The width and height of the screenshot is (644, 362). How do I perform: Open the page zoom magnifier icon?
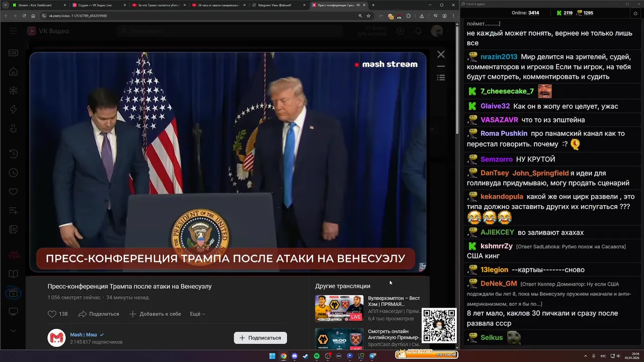tap(360, 16)
